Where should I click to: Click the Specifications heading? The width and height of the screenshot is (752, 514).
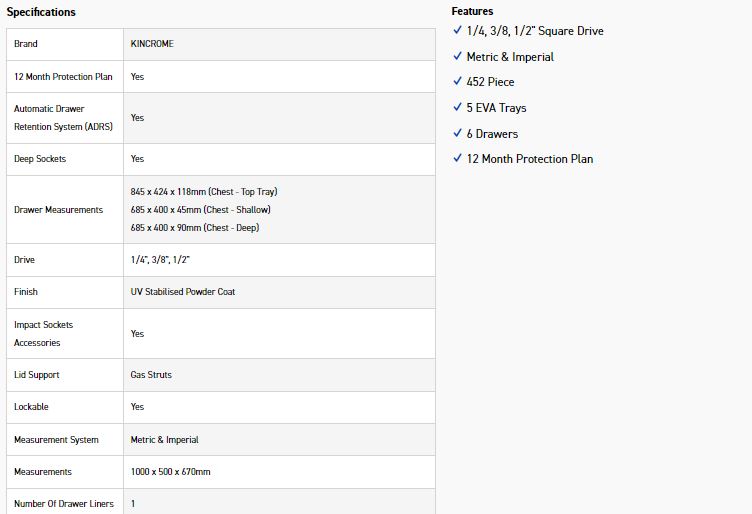coord(41,12)
